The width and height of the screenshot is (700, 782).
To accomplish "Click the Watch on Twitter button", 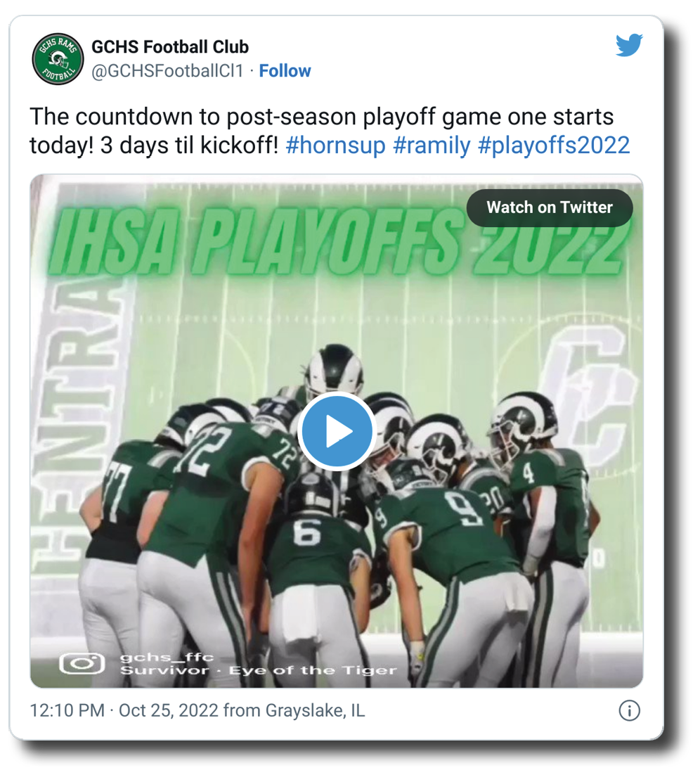I will [x=550, y=207].
